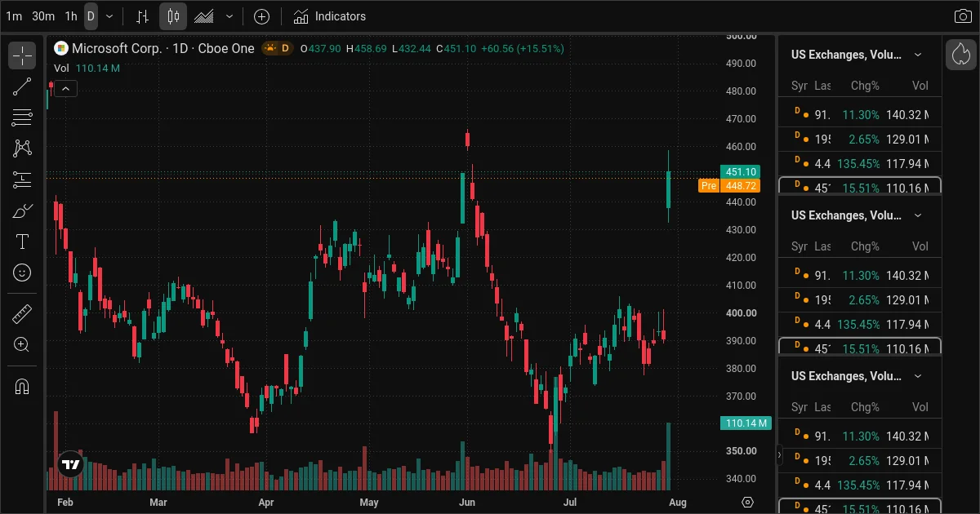This screenshot has width=980, height=514.
Task: Click the 451.10 current price label
Action: coord(740,172)
